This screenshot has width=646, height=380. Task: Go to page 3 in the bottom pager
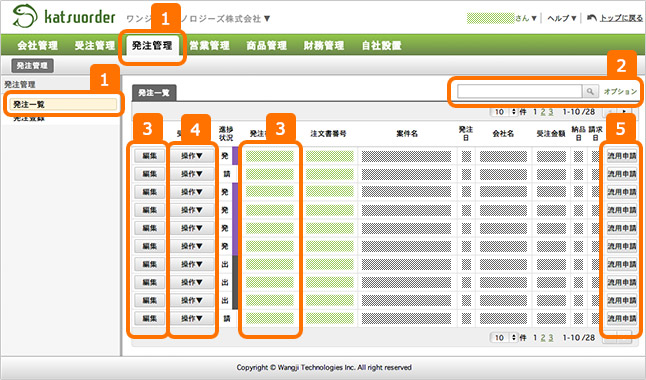coord(551,338)
